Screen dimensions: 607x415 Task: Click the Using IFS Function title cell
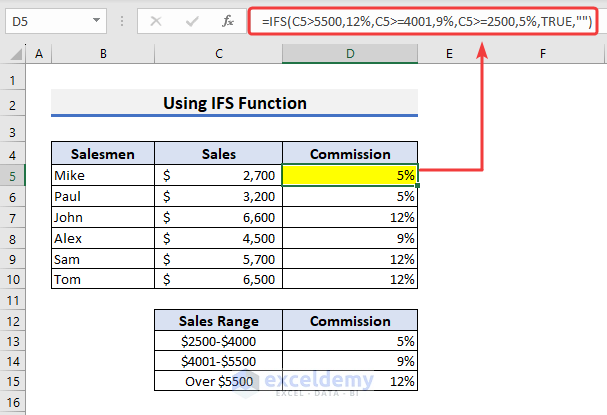(235, 103)
